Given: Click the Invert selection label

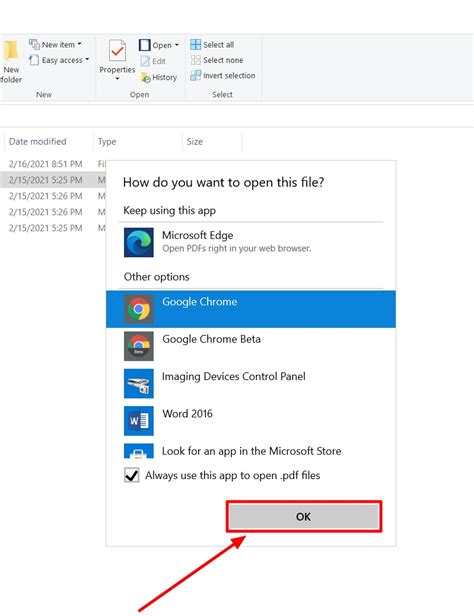Looking at the screenshot, I should click(x=229, y=75).
